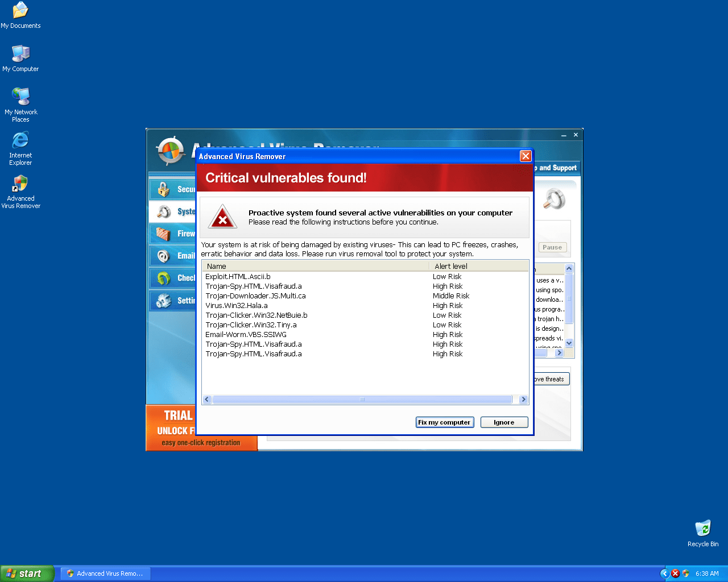Click the Security padlock icon in sidebar

tap(164, 189)
